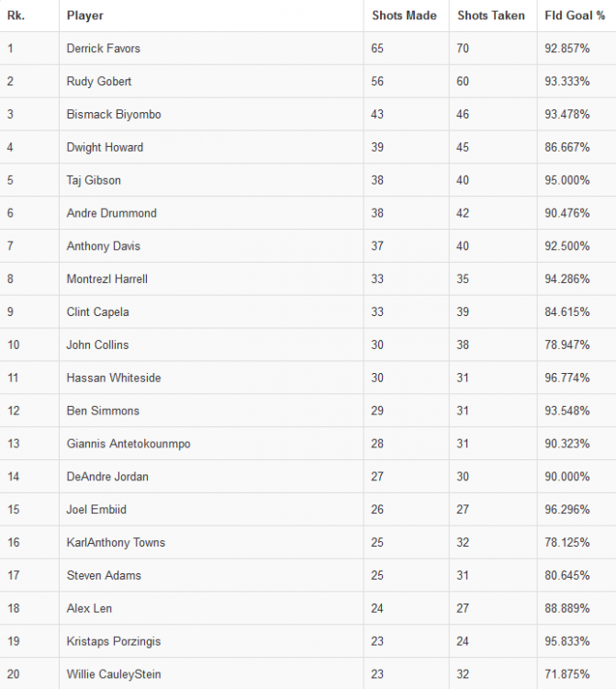Open Andre Drummond's row
This screenshot has height=689, width=616.
pyautogui.click(x=111, y=213)
